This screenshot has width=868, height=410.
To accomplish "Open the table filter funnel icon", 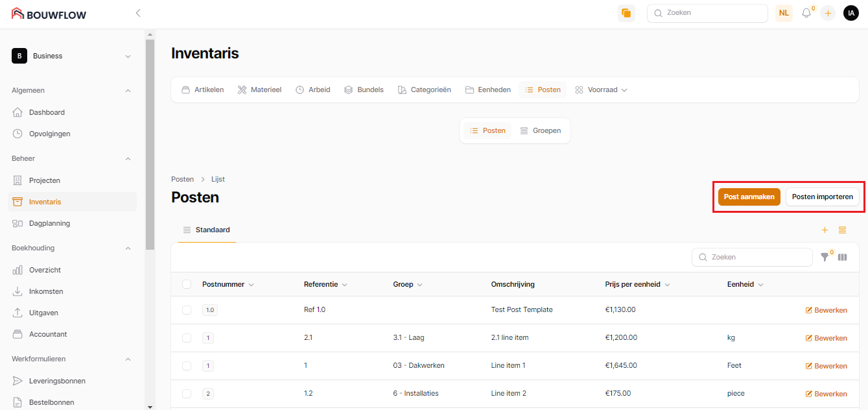I will [825, 257].
